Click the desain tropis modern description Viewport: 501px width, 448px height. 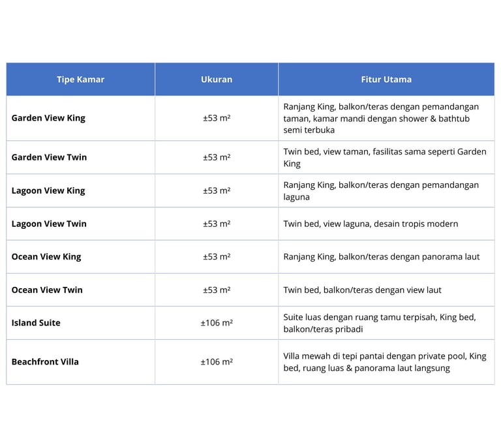pyautogui.click(x=371, y=224)
